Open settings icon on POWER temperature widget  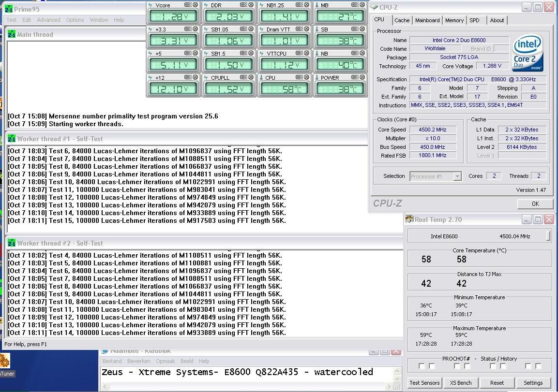pyautogui.click(x=354, y=77)
